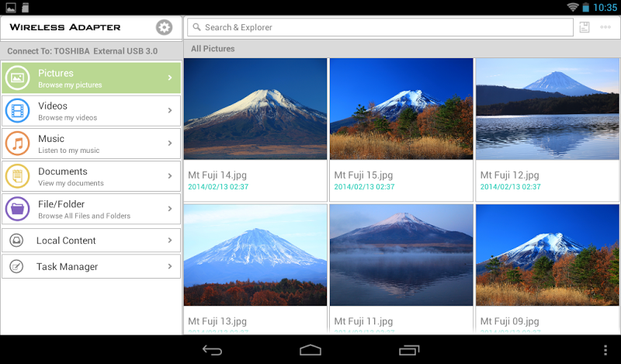Image resolution: width=621 pixels, height=364 pixels.
Task: Expand Local Content with its chevron arrow
Action: coord(170,241)
